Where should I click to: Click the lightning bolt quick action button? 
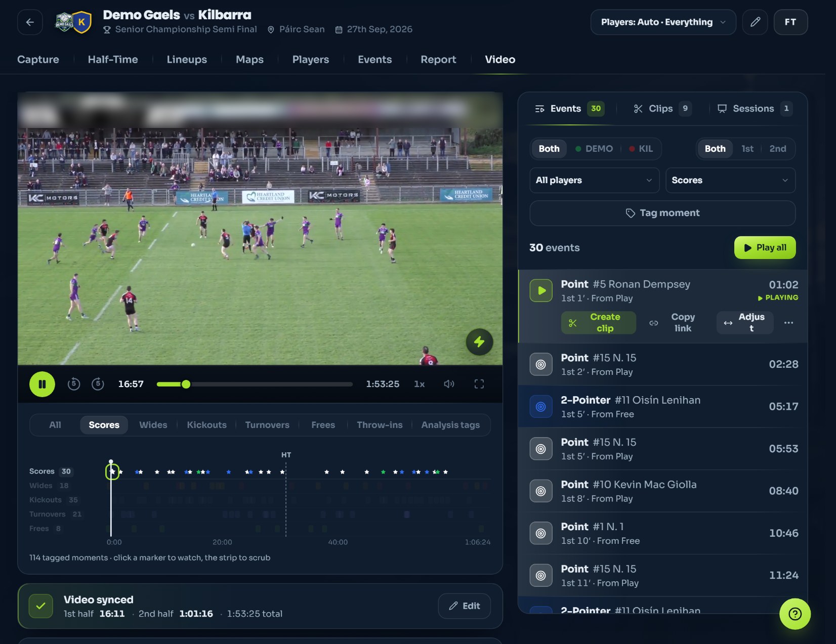[x=479, y=342]
